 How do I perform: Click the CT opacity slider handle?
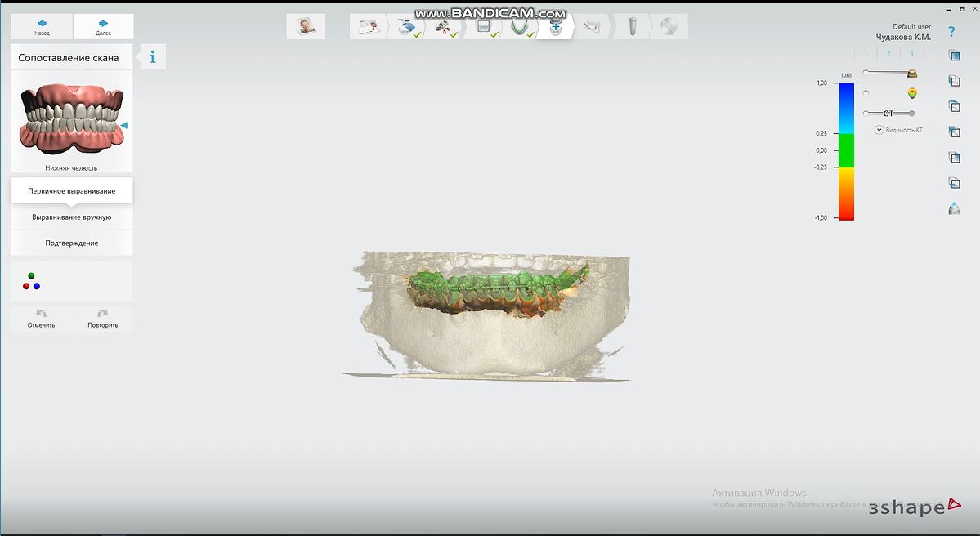(911, 114)
